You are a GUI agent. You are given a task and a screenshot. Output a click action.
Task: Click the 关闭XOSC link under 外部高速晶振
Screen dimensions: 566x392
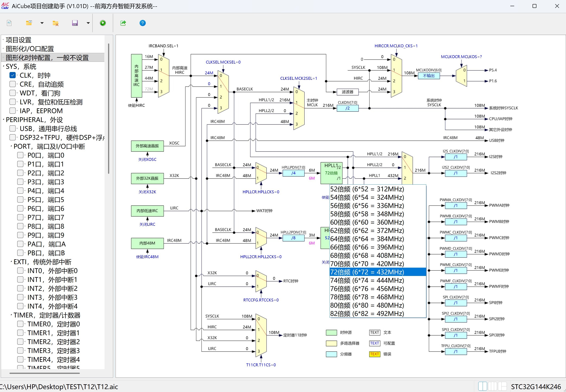tap(147, 159)
